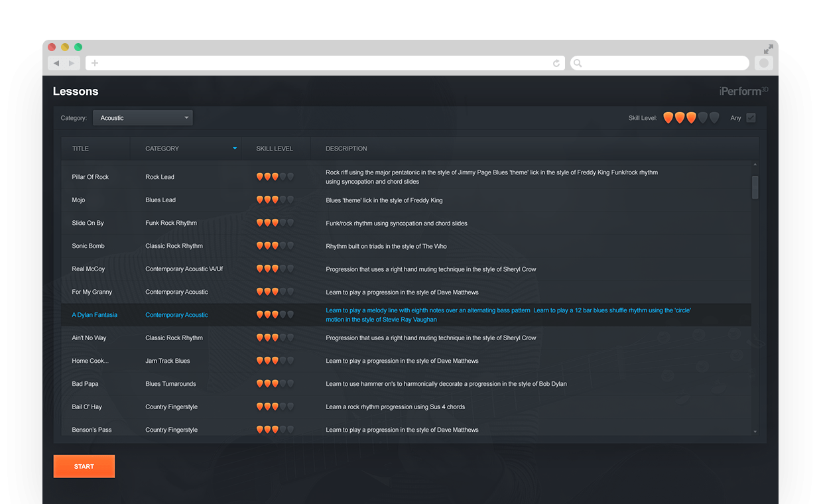Image resolution: width=819 pixels, height=504 pixels.
Task: Set skill level filter to three picks
Action: (x=691, y=118)
